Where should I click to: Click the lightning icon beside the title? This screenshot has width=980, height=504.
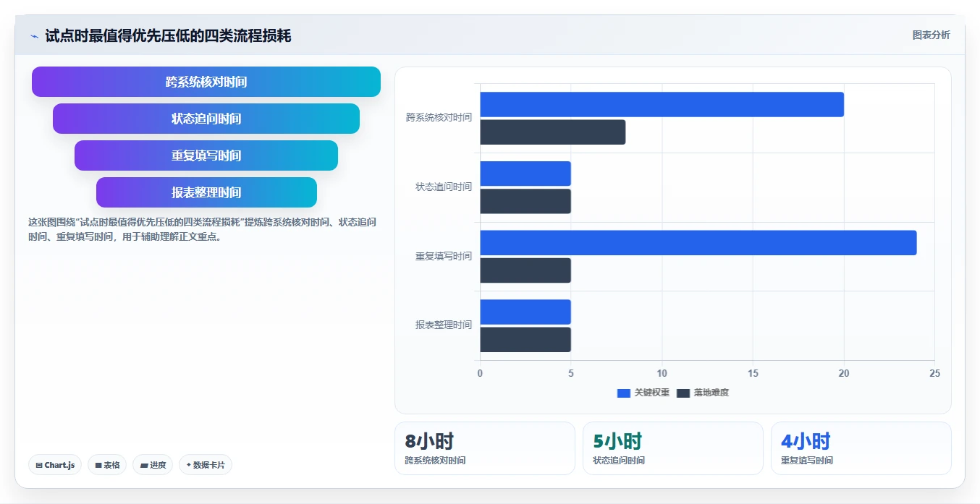pyautogui.click(x=34, y=35)
